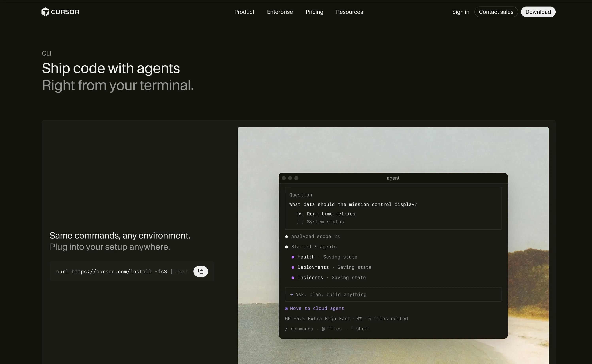Click the Plug into your setup anywhere text
Screen dimensions: 592x364
coord(110,247)
